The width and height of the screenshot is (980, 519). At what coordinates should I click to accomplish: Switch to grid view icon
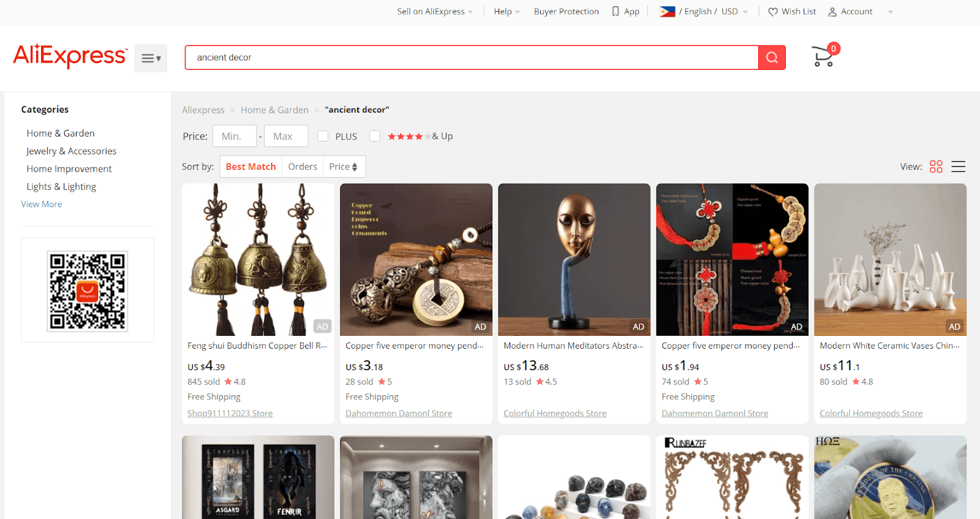pyautogui.click(x=936, y=167)
